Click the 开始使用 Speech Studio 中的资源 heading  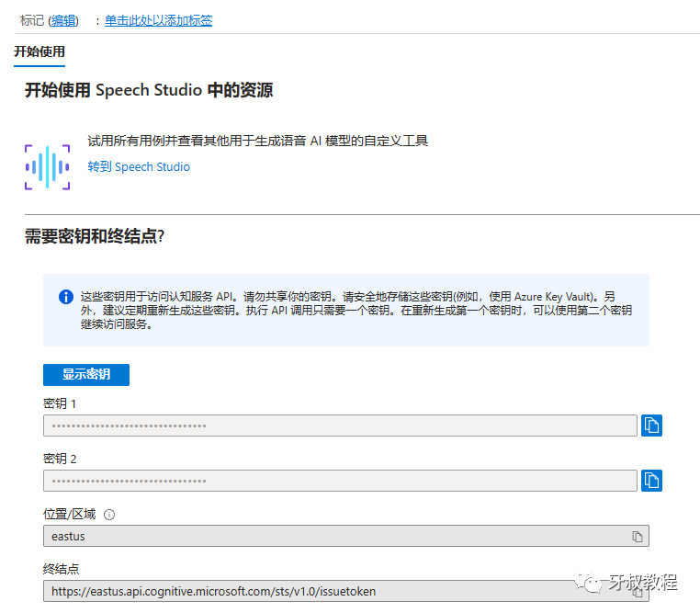[x=149, y=90]
